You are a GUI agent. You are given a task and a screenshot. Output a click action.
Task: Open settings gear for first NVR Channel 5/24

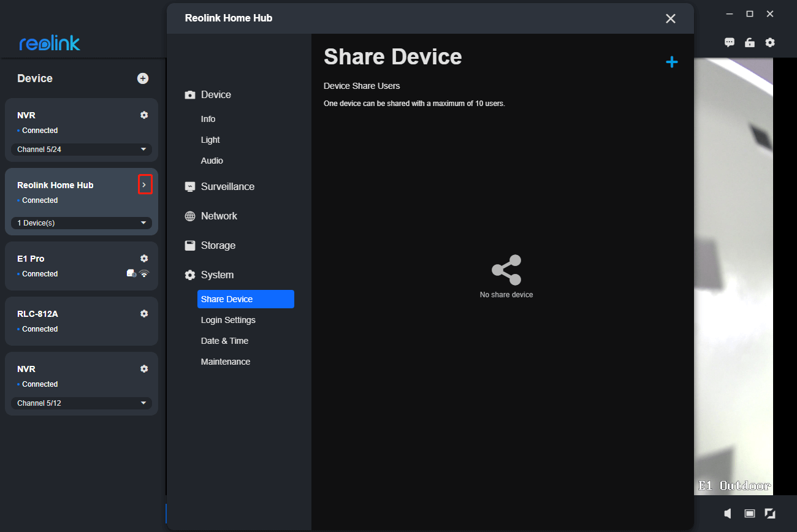(144, 115)
